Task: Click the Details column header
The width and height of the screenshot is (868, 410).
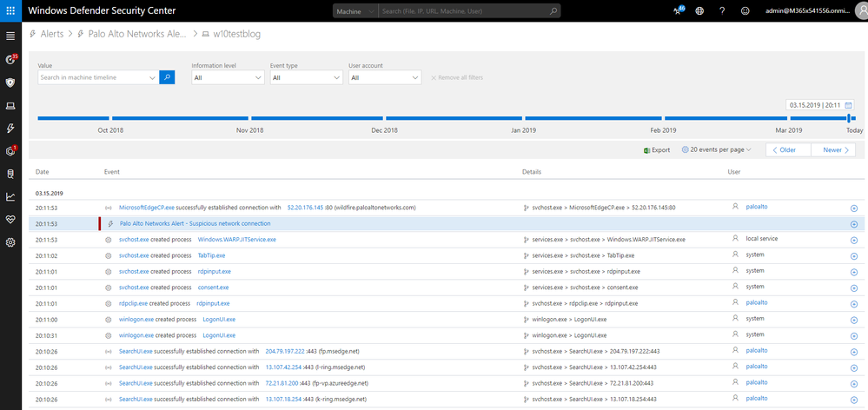Action: 532,172
